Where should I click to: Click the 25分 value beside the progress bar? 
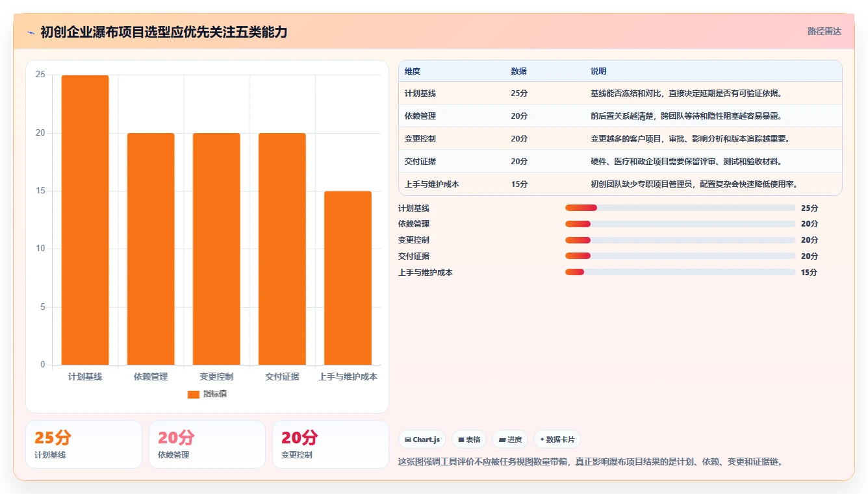click(x=810, y=208)
